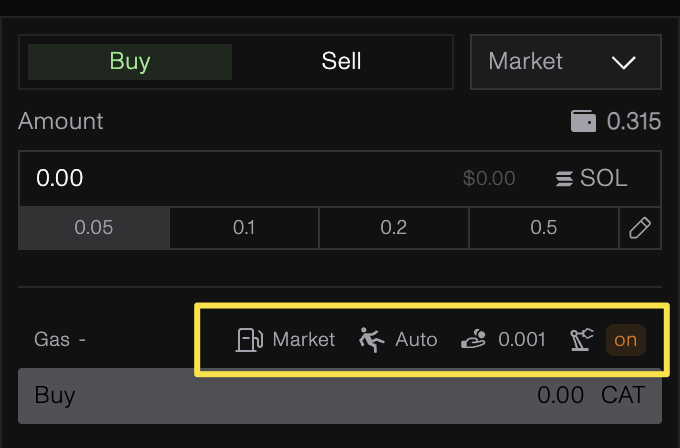This screenshot has width=680, height=448.
Task: Select the 0.1 preset amount
Action: coord(244,228)
